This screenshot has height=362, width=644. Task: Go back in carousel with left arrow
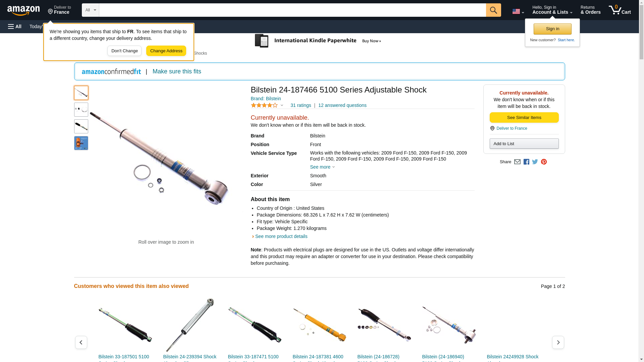click(81, 342)
